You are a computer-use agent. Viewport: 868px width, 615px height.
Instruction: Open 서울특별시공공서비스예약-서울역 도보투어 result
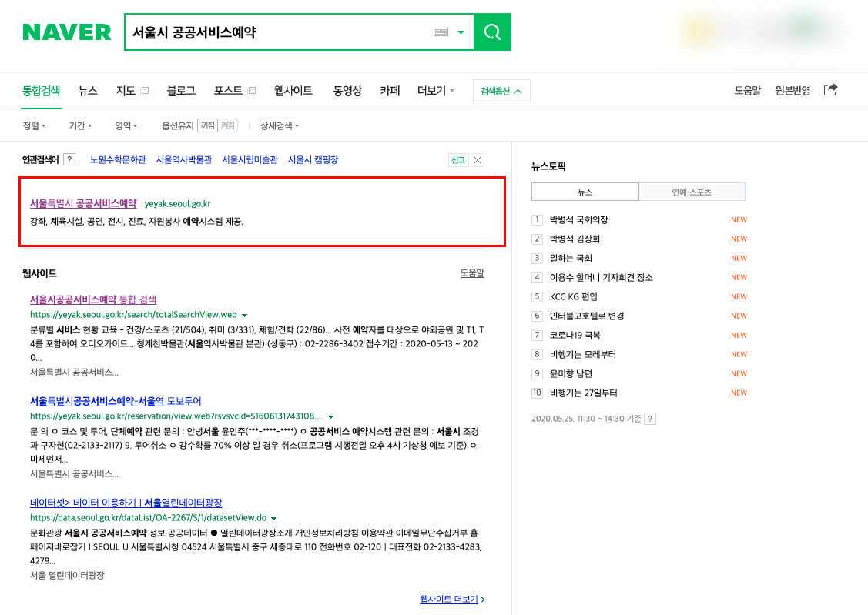[x=116, y=401]
